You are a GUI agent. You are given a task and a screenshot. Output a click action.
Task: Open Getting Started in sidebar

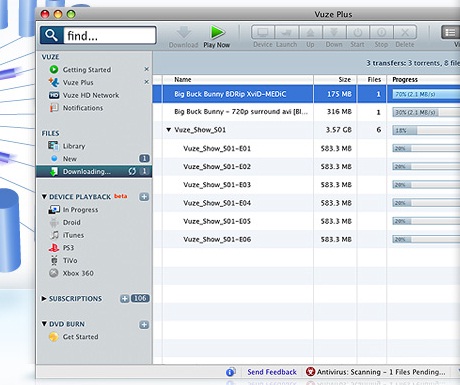coord(87,70)
